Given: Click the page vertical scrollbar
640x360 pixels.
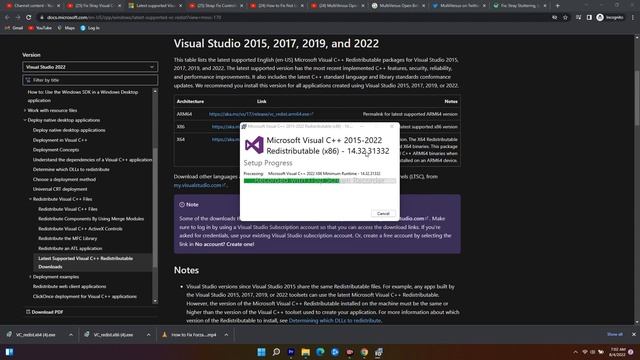Looking at the screenshot, I should pyautogui.click(x=637, y=98).
